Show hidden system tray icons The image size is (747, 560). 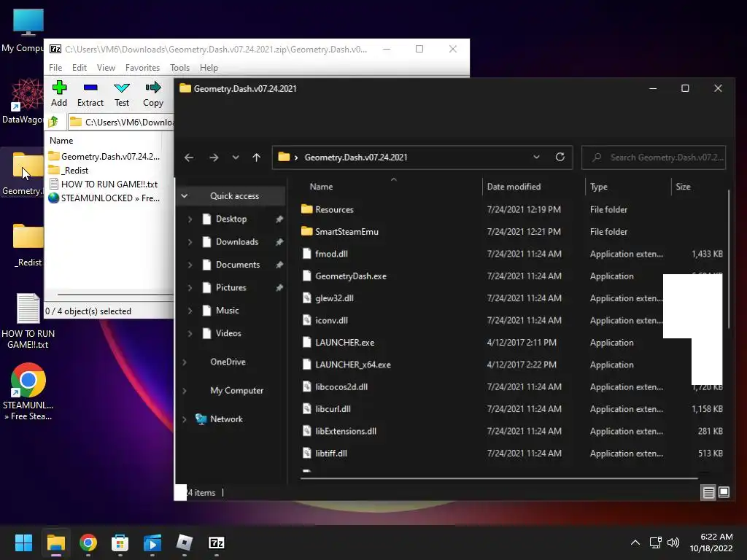[x=635, y=542]
